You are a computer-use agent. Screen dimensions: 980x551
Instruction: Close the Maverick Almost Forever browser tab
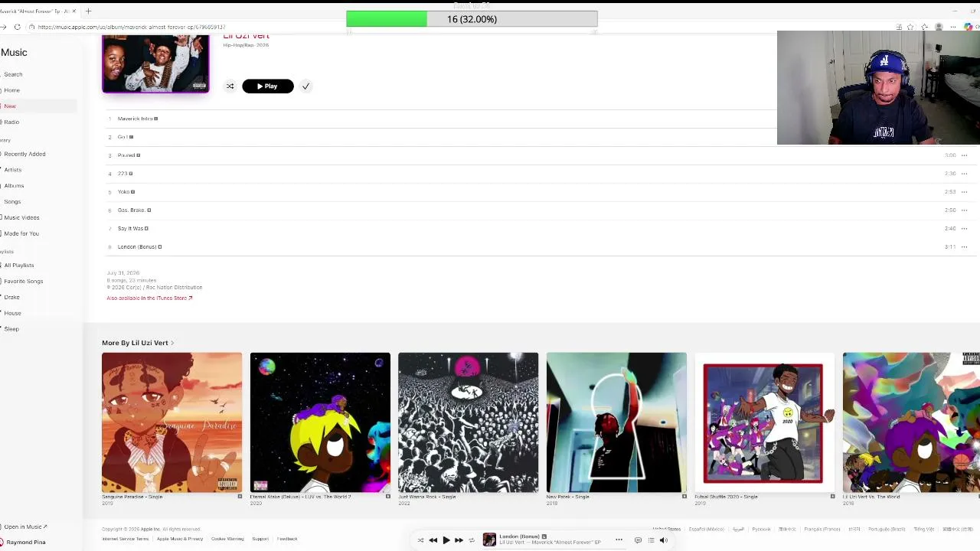[73, 11]
